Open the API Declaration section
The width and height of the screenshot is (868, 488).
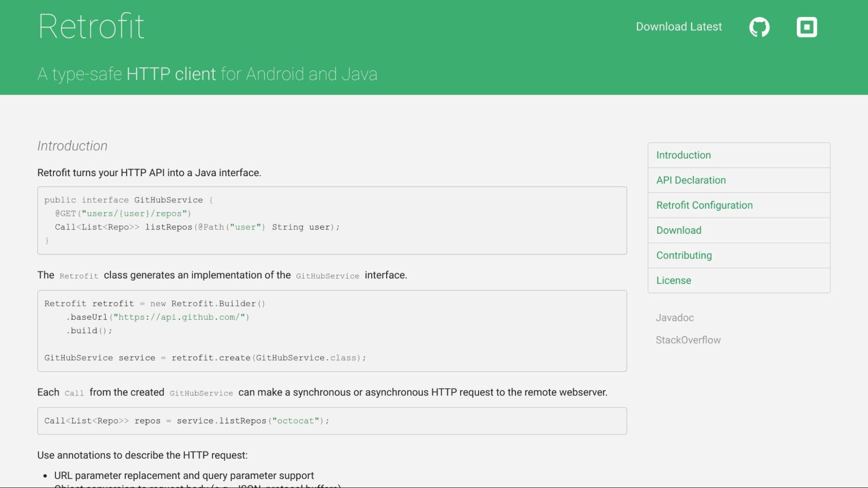coord(691,180)
